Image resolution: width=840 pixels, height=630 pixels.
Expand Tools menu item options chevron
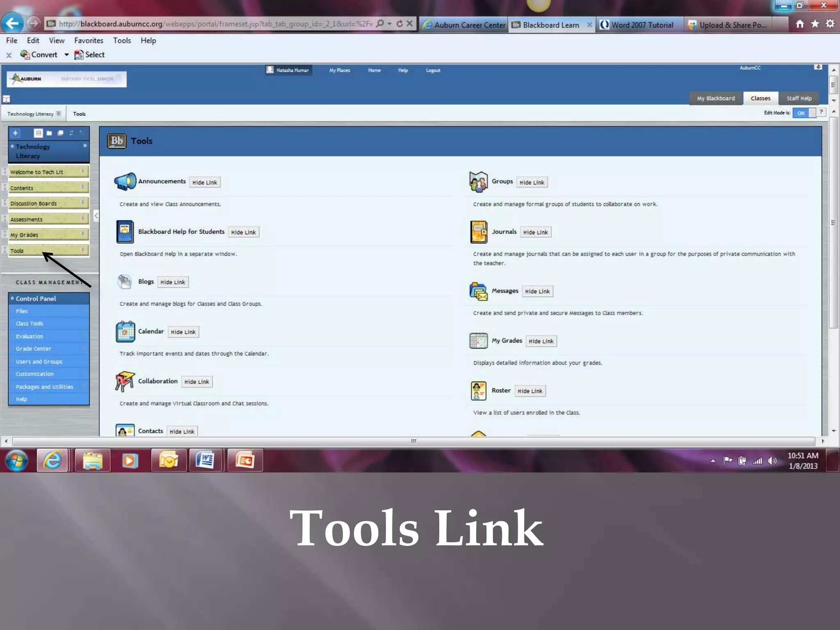[82, 250]
